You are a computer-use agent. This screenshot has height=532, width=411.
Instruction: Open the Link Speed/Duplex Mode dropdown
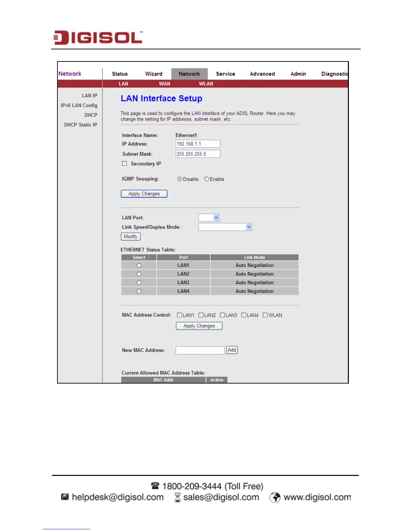225,227
